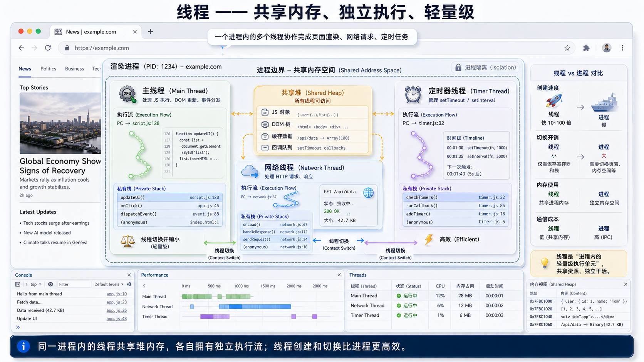The height and width of the screenshot is (362, 644).
Task: Click the globe icon beside GET /api/data
Action: point(369,193)
